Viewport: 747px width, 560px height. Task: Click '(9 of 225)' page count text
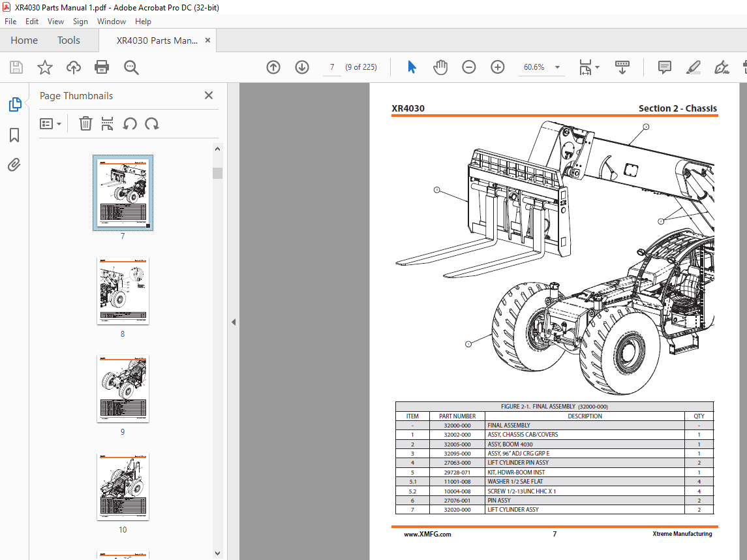coord(361,67)
